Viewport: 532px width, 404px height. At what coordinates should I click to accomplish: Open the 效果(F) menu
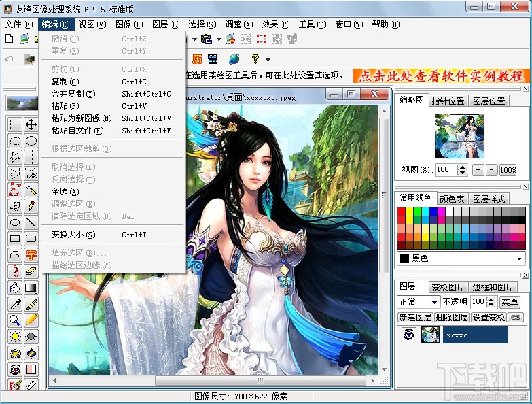(275, 24)
